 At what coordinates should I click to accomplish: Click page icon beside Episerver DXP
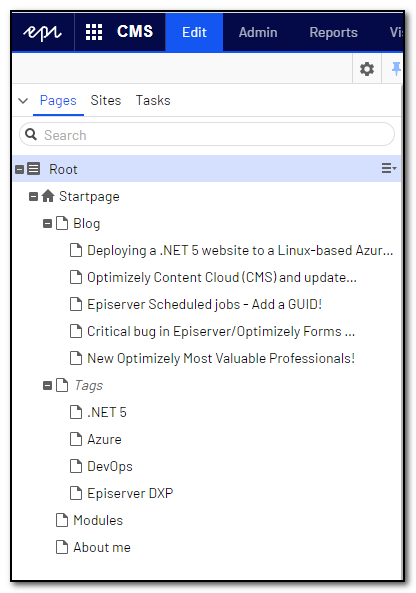(x=76, y=493)
